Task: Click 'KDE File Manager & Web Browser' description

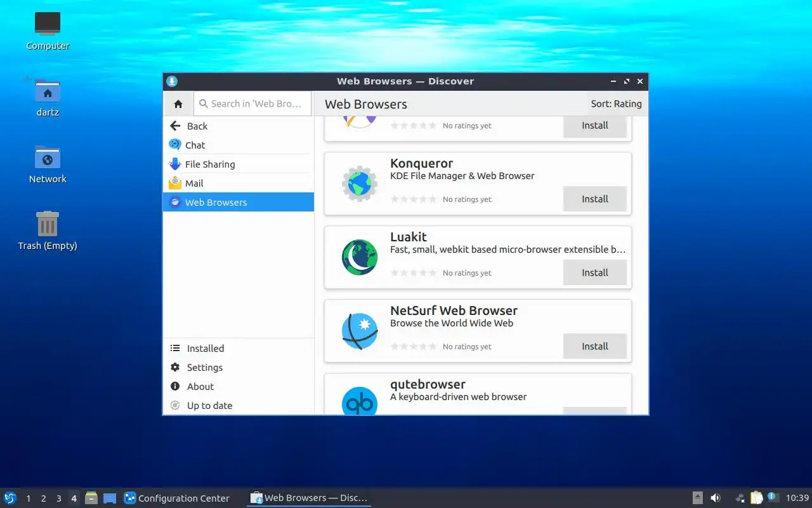Action: click(x=462, y=176)
